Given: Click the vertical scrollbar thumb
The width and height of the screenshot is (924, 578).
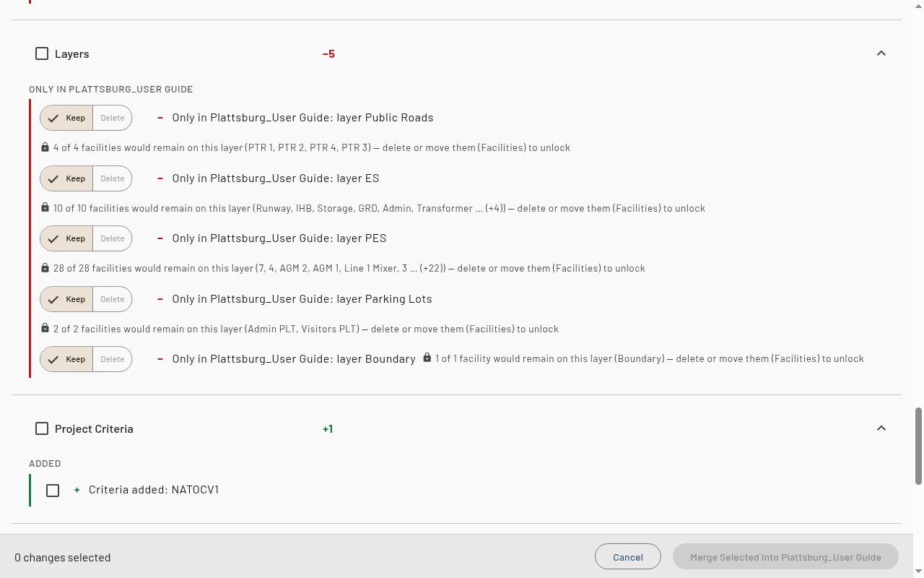Looking at the screenshot, I should [x=918, y=446].
